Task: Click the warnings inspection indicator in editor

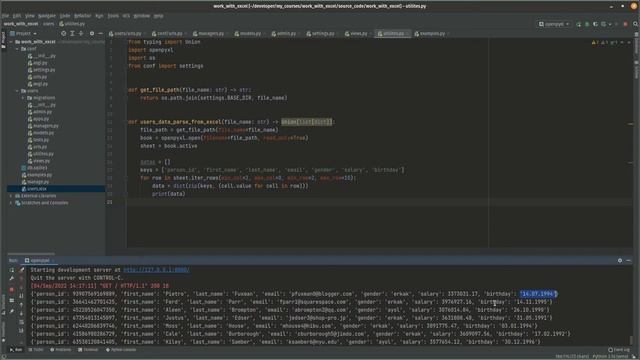Action: click(x=605, y=42)
